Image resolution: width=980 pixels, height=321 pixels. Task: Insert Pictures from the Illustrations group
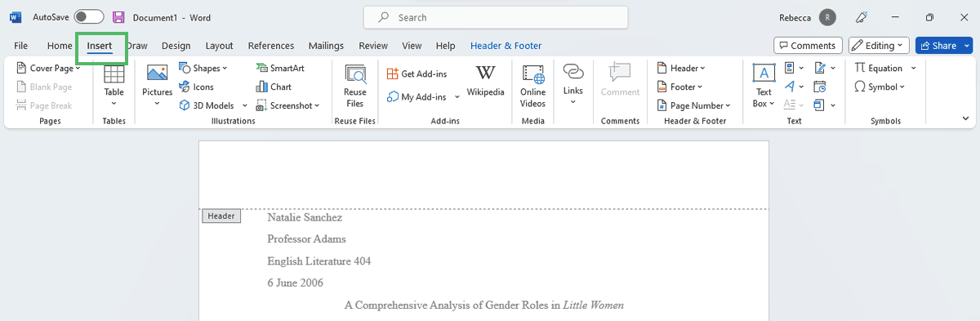pos(157,85)
